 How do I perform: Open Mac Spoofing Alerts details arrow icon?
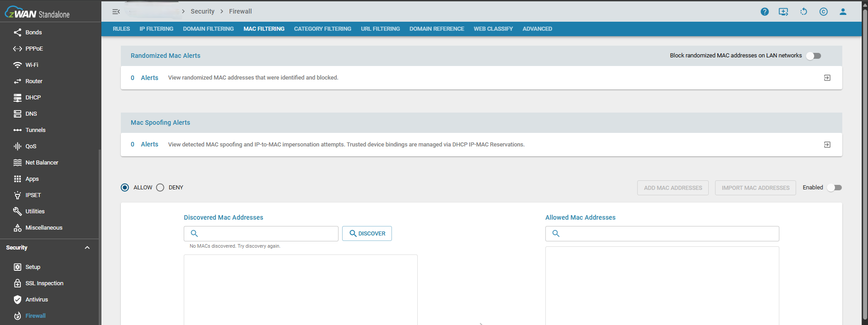click(x=827, y=145)
